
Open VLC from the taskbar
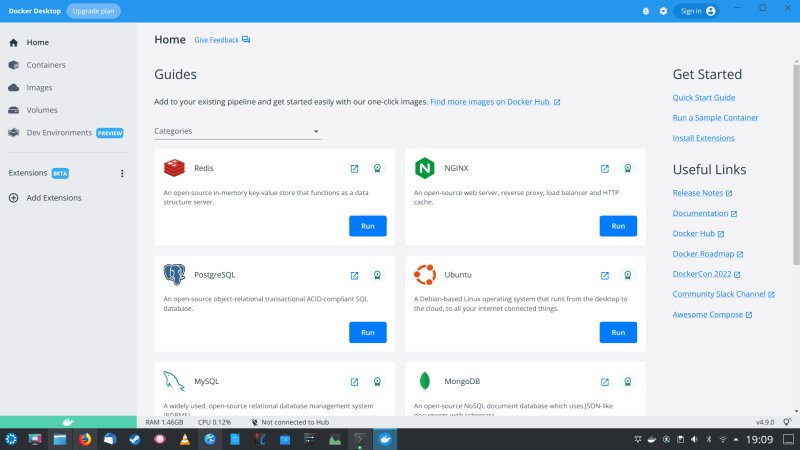click(x=185, y=439)
